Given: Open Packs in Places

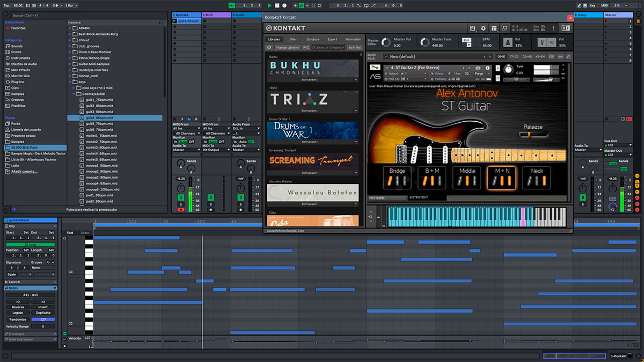Looking at the screenshot, I should tap(15, 123).
